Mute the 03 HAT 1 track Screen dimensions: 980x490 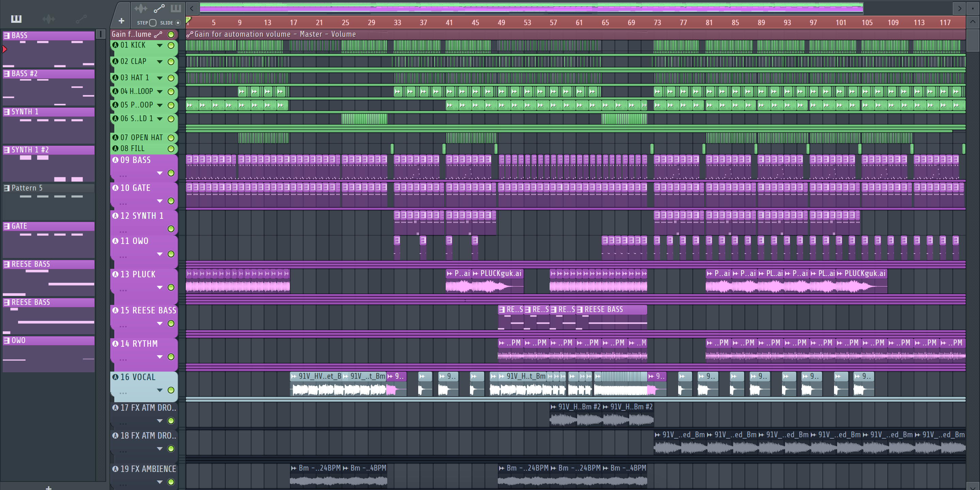[x=171, y=78]
